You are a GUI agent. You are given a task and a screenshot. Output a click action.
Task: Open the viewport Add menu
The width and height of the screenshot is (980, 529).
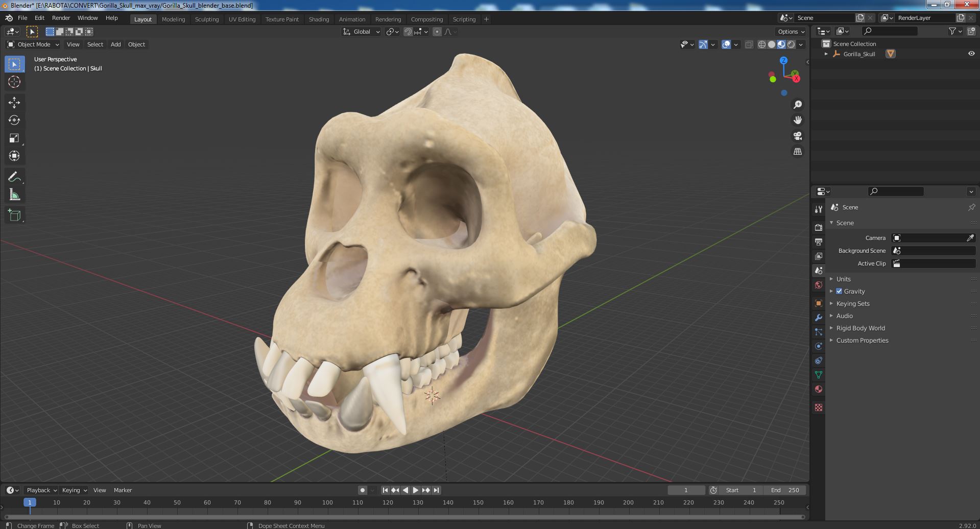pos(116,44)
